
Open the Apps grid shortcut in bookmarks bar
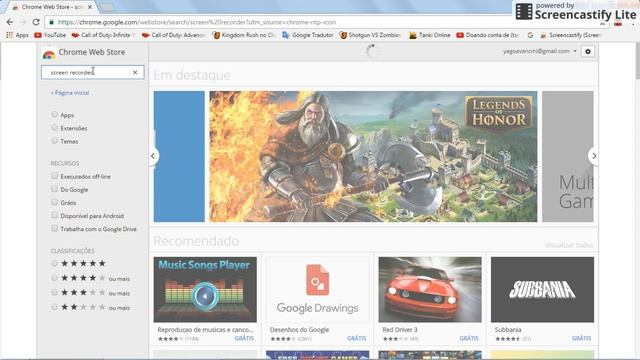[x=17, y=35]
